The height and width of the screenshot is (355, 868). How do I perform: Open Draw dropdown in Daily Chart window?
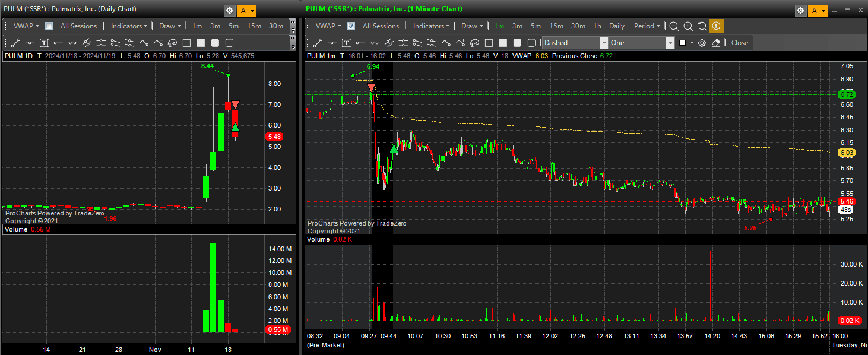click(170, 26)
